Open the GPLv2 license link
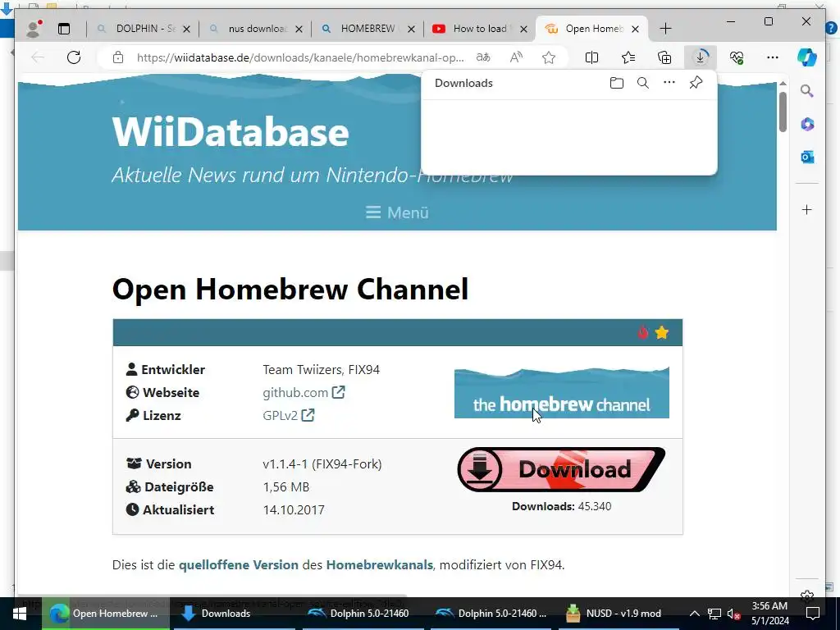 (x=288, y=416)
